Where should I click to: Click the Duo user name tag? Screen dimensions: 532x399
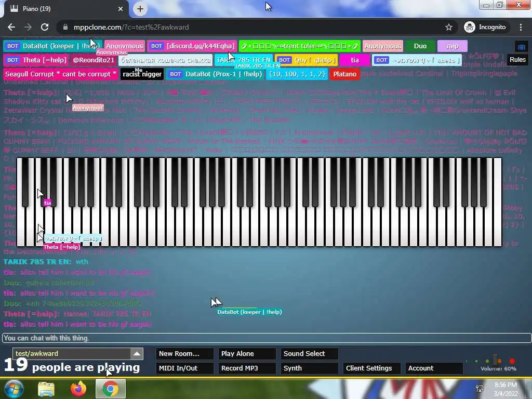pos(420,46)
